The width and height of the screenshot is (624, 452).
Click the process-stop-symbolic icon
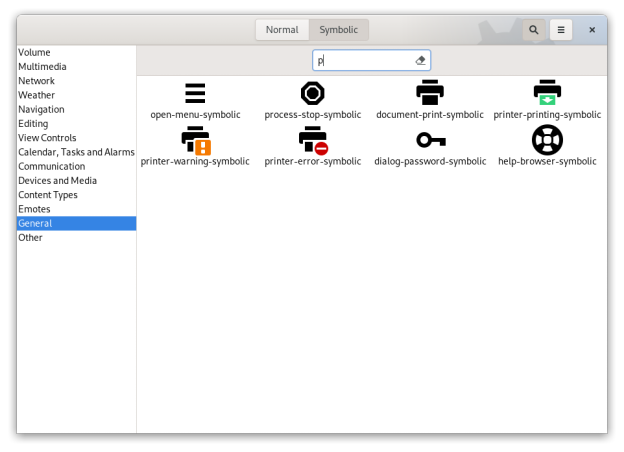[313, 94]
